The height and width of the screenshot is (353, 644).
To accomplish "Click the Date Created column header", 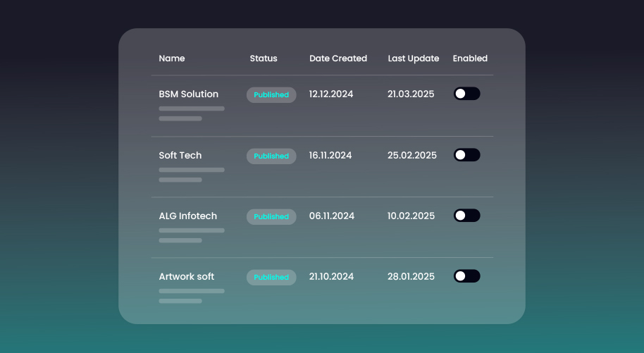I will point(338,58).
